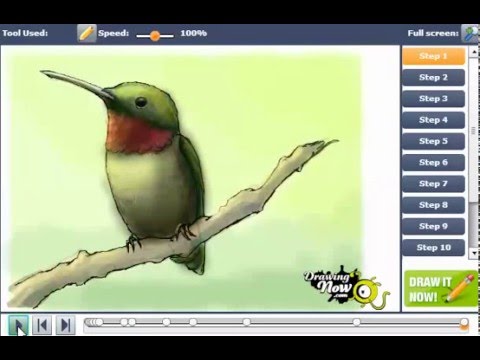Screen dimensions: 480x360
Task: Choose Step 8
Action: 433,205
